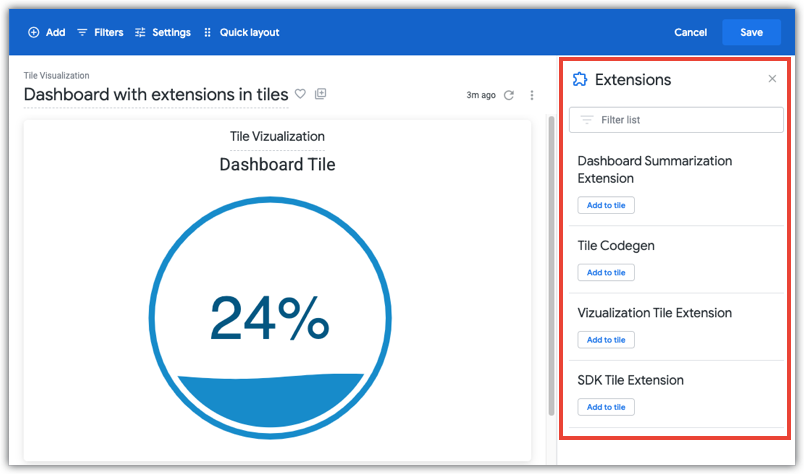The height and width of the screenshot is (474, 804).
Task: Open dashboard Settings in toolbar
Action: point(163,32)
